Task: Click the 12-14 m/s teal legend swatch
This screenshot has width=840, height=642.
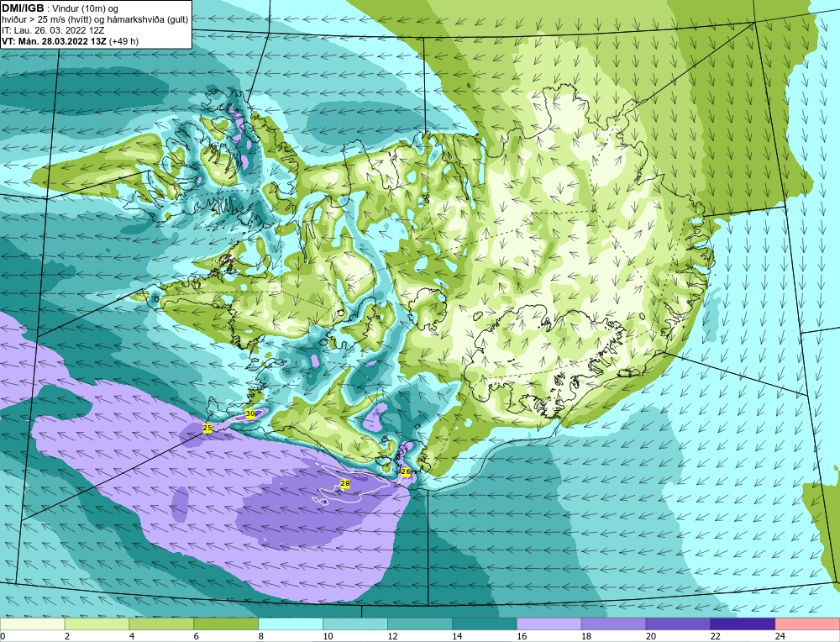Action: 420,624
